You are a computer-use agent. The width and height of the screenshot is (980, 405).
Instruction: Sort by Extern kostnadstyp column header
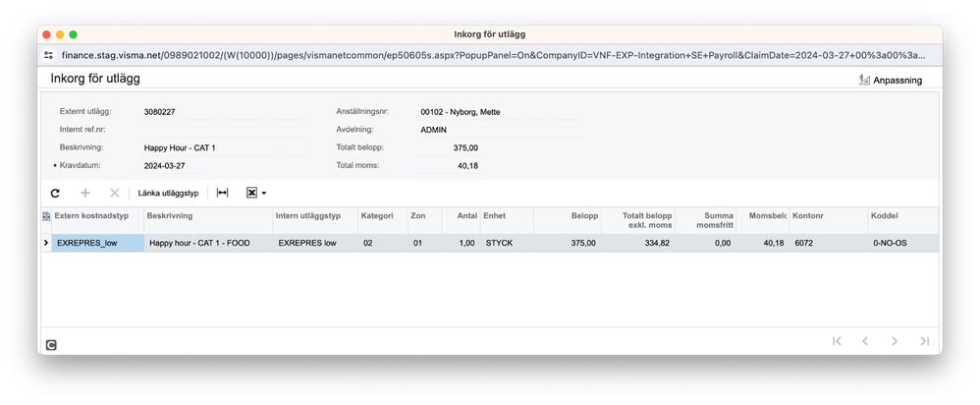(x=97, y=220)
